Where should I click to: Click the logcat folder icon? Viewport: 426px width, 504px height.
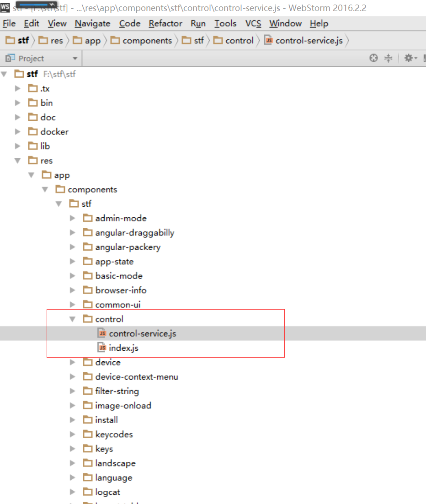tap(88, 492)
